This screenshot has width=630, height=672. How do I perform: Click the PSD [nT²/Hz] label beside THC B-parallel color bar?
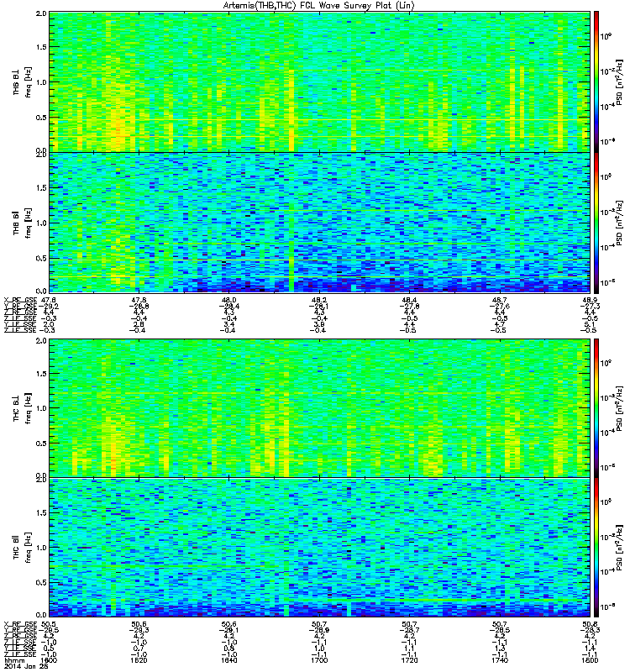tap(620, 549)
